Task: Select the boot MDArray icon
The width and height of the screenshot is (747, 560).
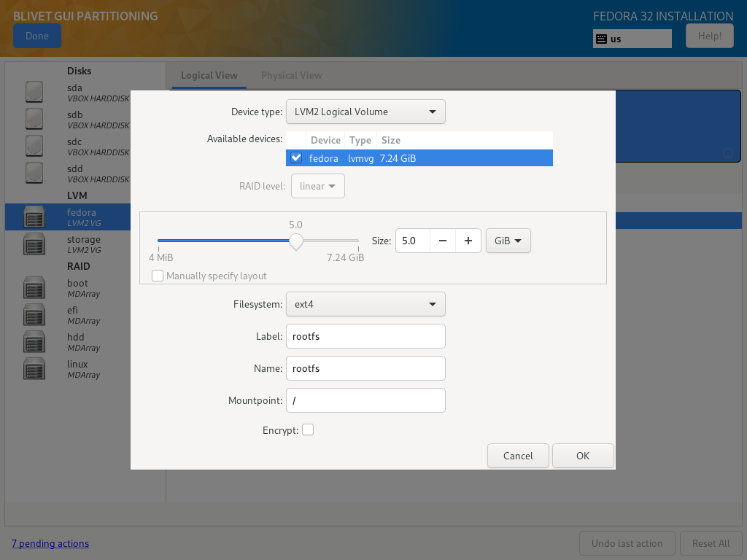Action: (34, 287)
